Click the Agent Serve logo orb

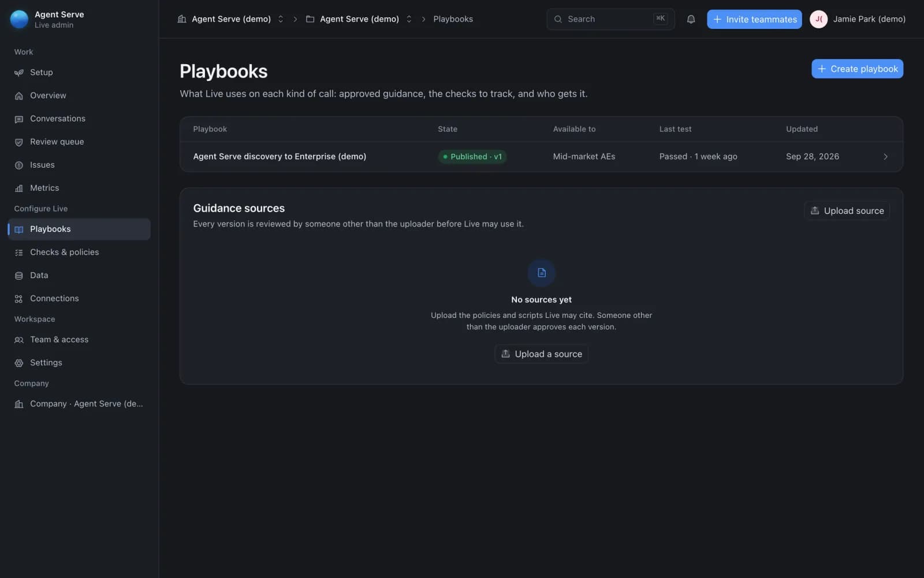(x=19, y=19)
